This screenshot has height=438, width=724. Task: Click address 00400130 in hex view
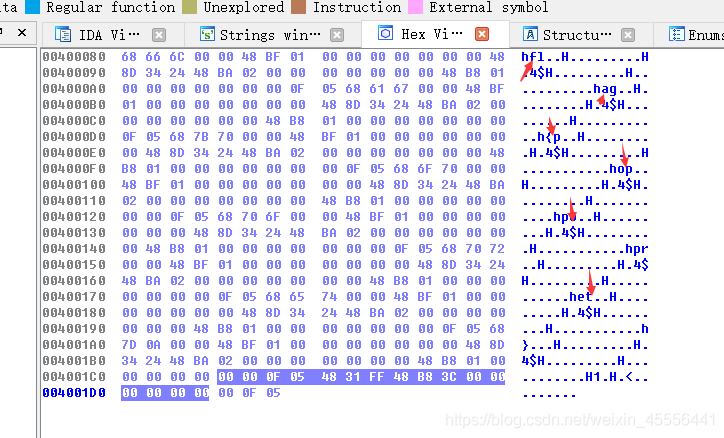coord(74,233)
